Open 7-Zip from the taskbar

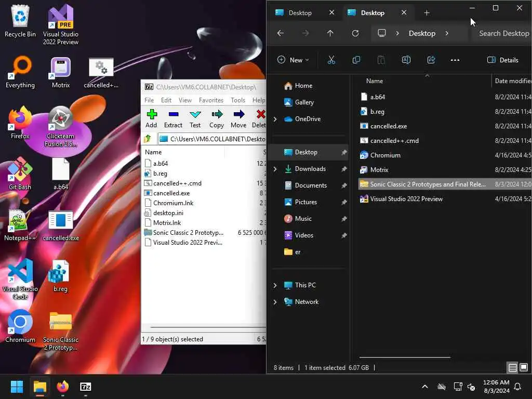coord(86,387)
